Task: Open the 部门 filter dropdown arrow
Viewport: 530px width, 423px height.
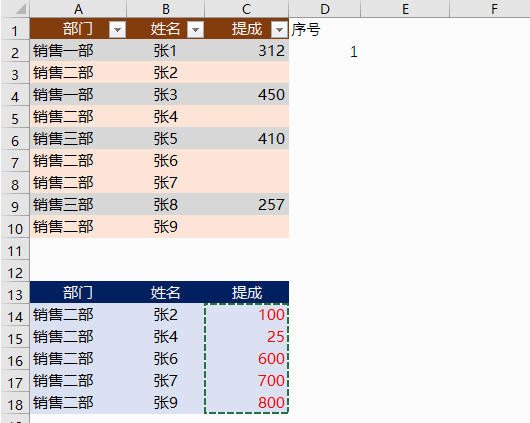Action: tap(117, 29)
